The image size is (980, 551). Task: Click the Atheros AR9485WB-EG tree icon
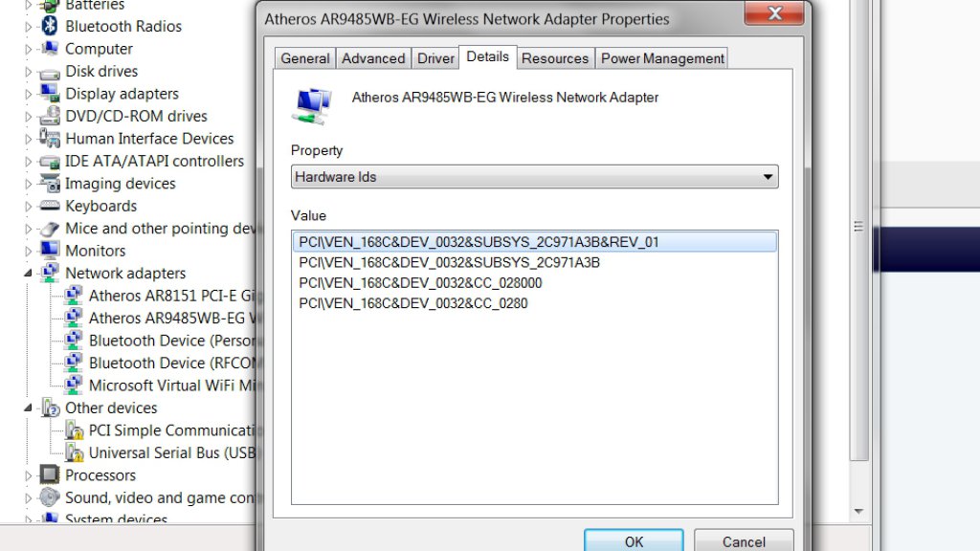point(73,318)
